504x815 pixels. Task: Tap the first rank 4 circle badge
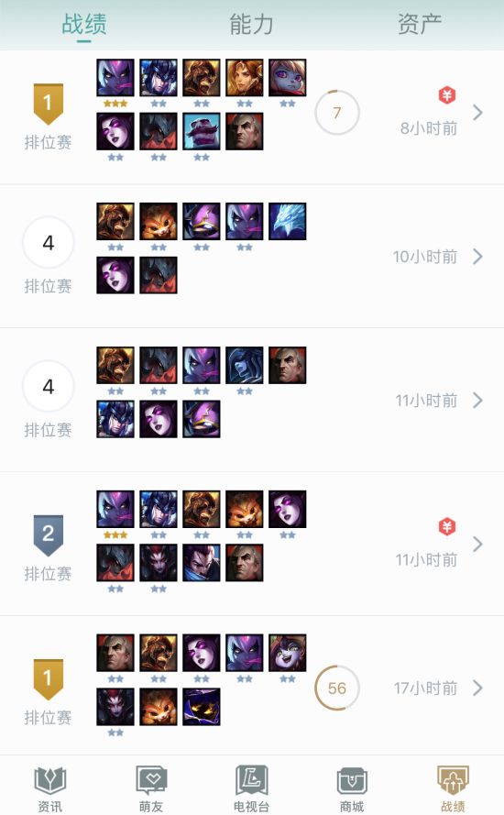click(x=49, y=243)
